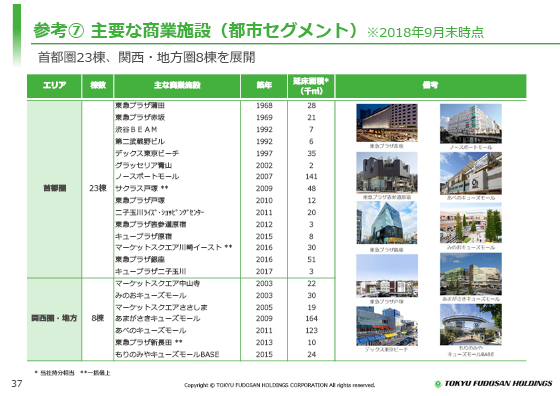The width and height of the screenshot is (560, 396).
Task: Open the Decks Tokyo Beach photo
Action: point(387,326)
